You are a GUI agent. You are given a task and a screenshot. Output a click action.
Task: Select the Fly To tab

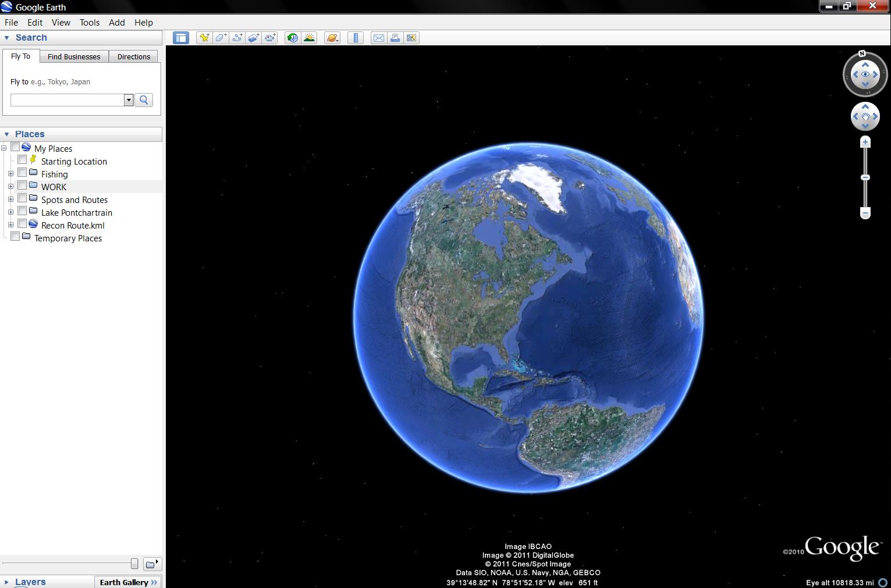20,56
